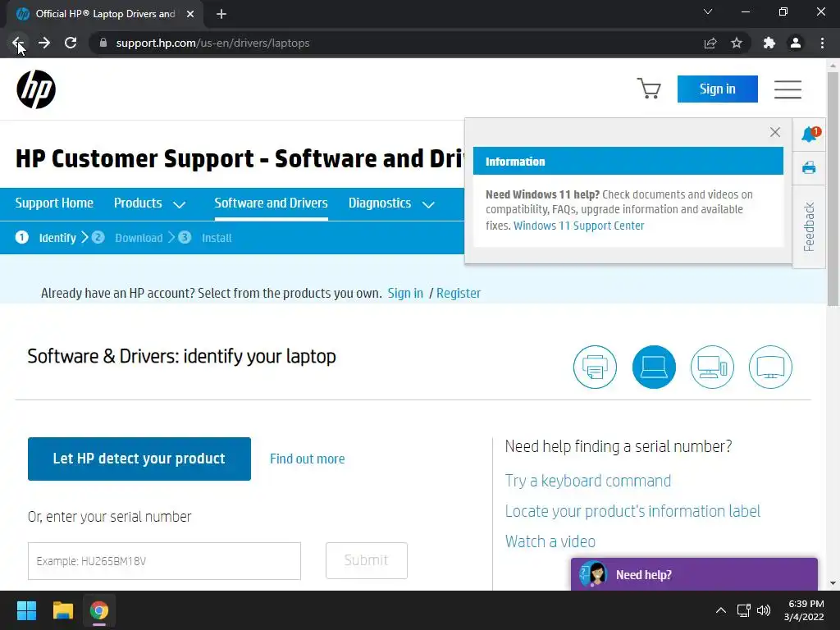Click the notification bell icon
Viewport: 840px width, 630px height.
coord(809,134)
